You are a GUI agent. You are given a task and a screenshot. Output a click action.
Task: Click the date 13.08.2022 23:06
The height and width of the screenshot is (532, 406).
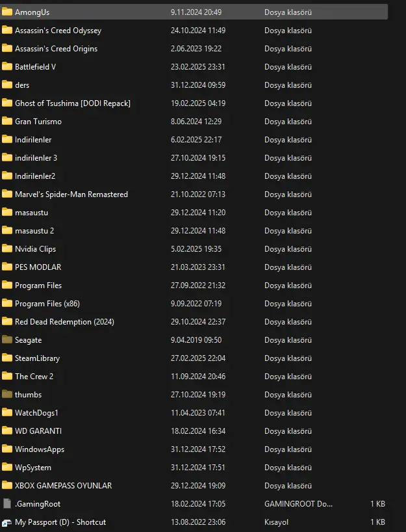click(x=198, y=522)
